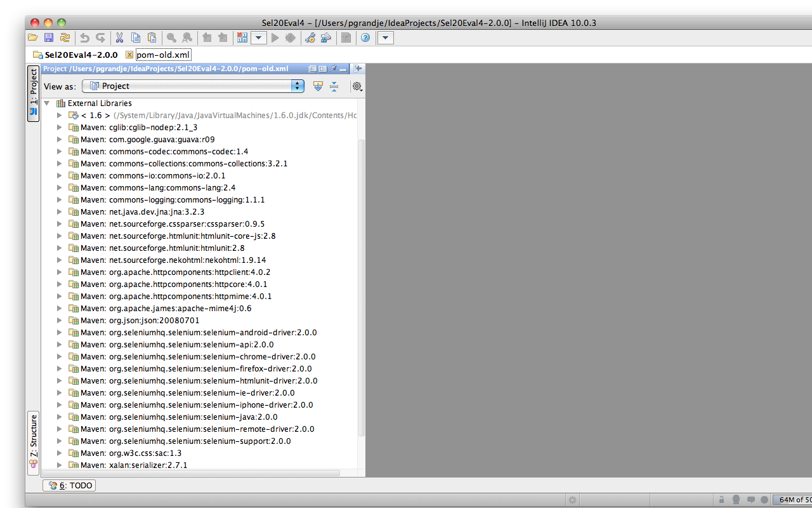This screenshot has width=812, height=508.
Task: Expand Maven: com.google.guava:guava:r09
Action: point(60,139)
